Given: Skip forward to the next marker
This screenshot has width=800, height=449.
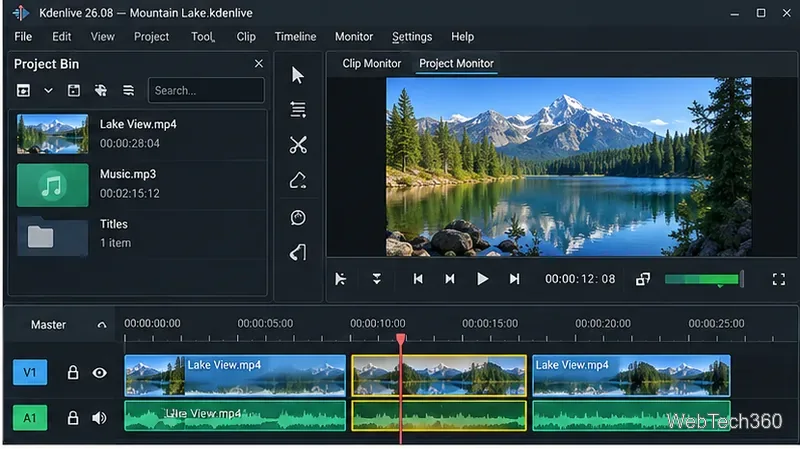Looking at the screenshot, I should [x=514, y=279].
